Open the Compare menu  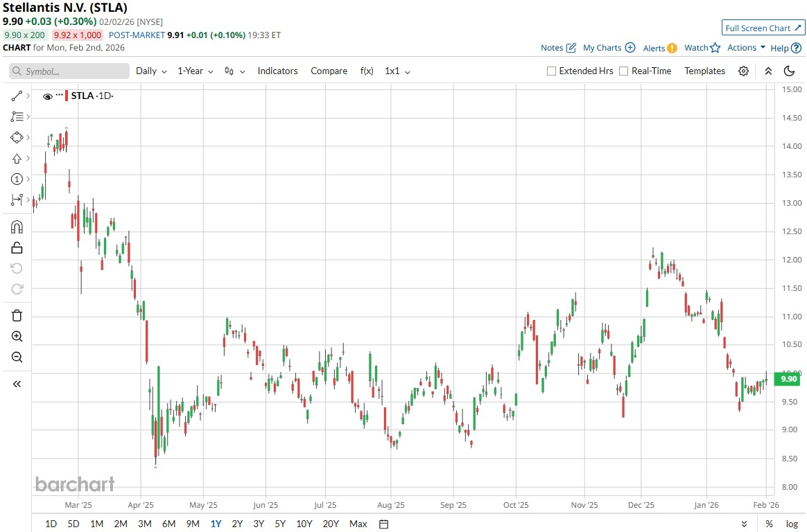coord(329,71)
